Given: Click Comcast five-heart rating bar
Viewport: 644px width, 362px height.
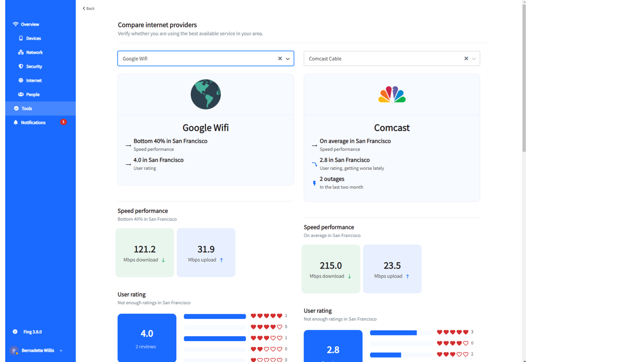Looking at the screenshot, I should click(x=401, y=333).
